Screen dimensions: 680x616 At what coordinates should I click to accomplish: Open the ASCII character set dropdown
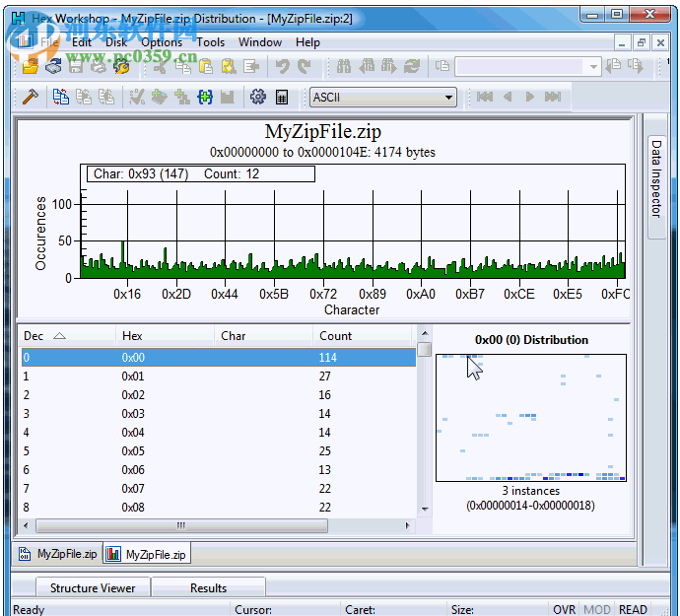(449, 97)
